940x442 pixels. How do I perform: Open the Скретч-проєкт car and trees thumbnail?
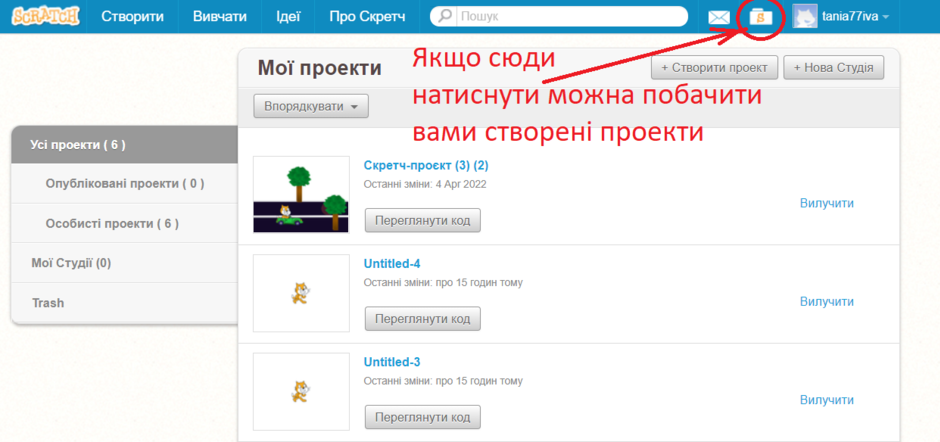[301, 194]
